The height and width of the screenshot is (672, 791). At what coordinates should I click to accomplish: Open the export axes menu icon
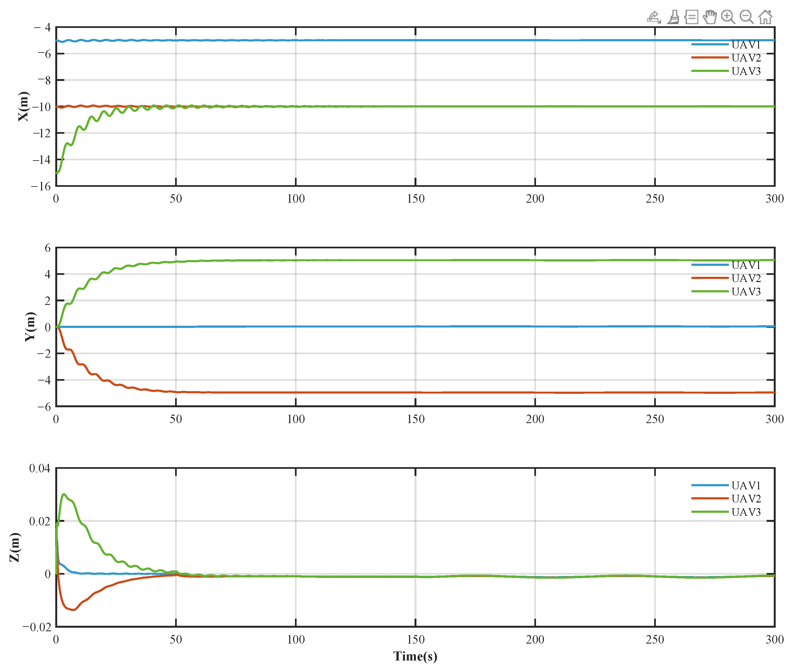pyautogui.click(x=654, y=17)
